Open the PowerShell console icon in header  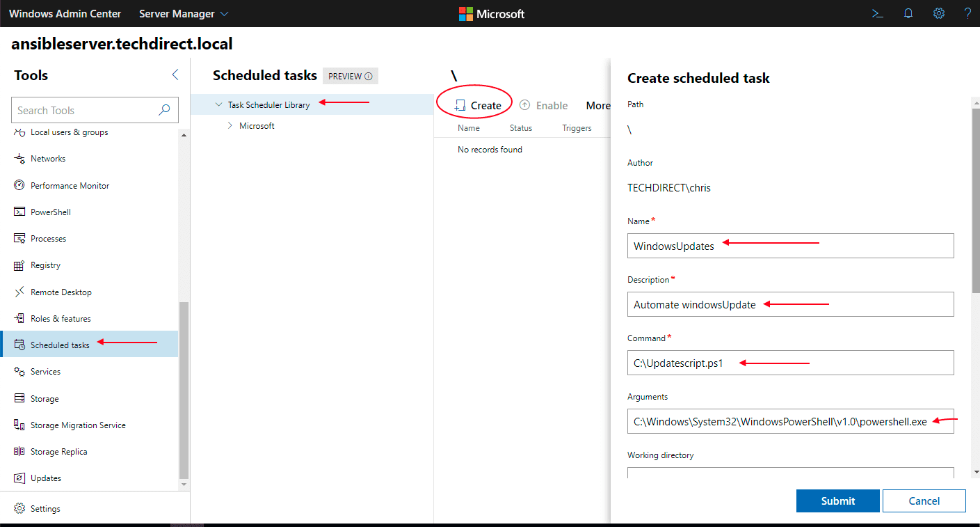[x=878, y=13]
